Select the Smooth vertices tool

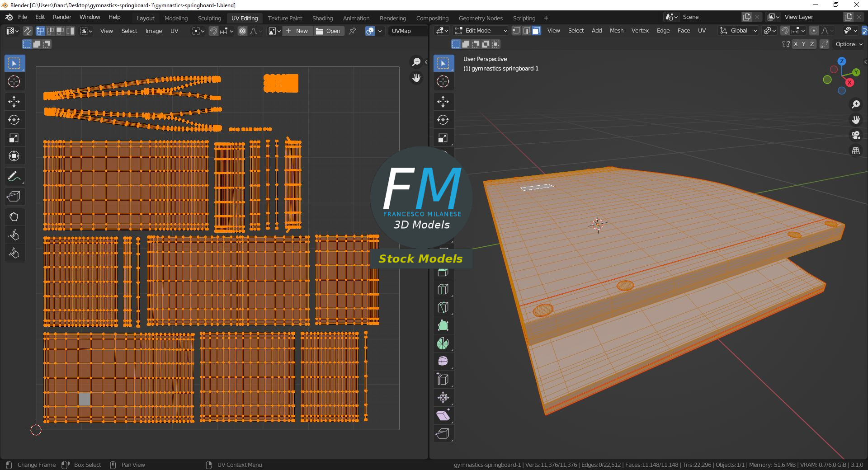pos(443,362)
